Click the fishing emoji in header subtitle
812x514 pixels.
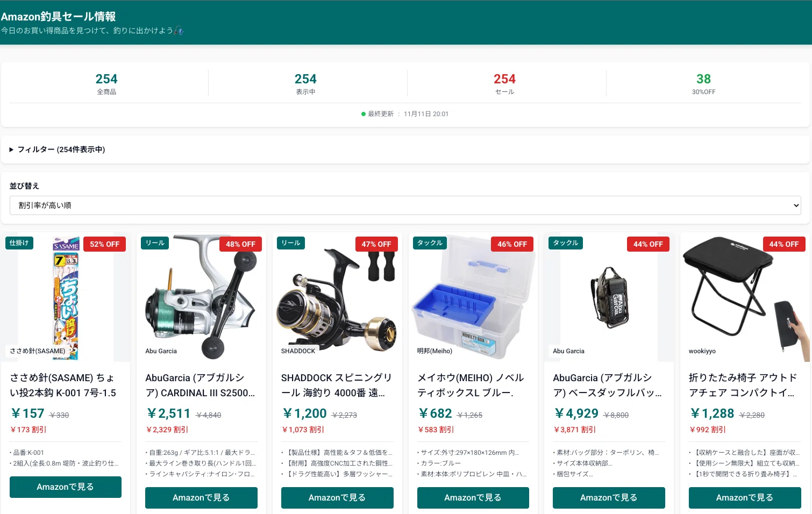point(179,31)
